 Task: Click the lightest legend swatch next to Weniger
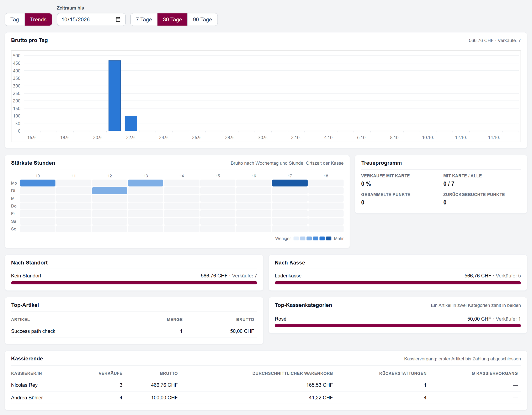(296, 238)
